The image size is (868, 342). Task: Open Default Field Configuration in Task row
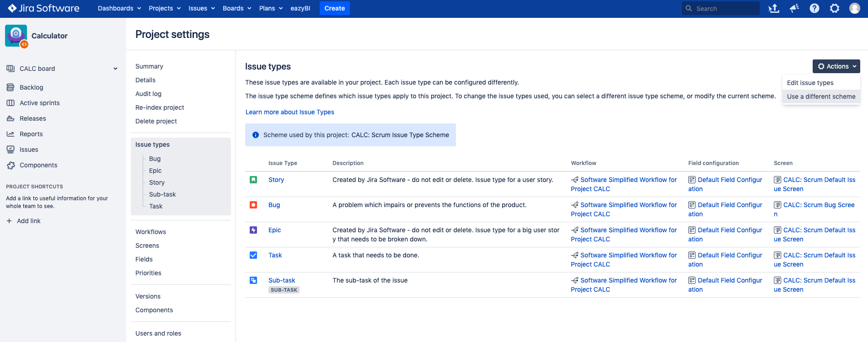(725, 260)
